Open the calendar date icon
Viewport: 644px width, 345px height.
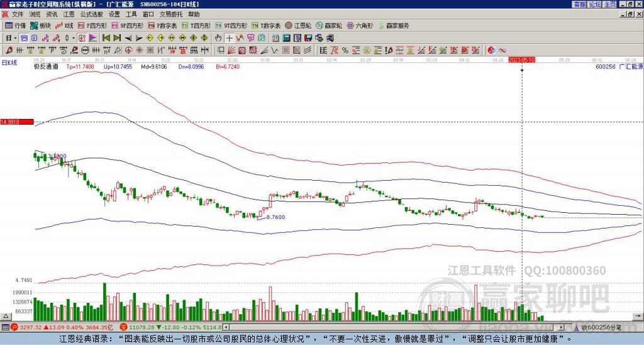pyautogui.click(x=275, y=38)
